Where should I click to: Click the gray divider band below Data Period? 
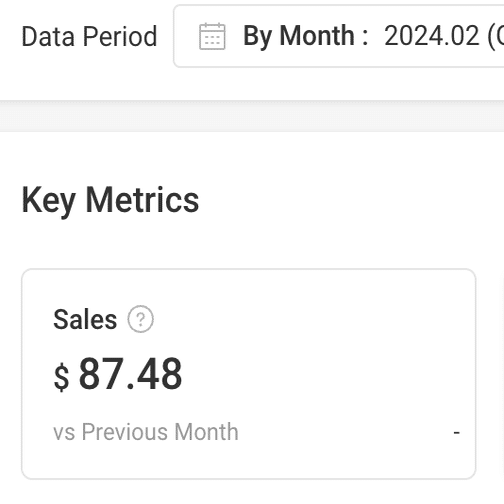252,116
